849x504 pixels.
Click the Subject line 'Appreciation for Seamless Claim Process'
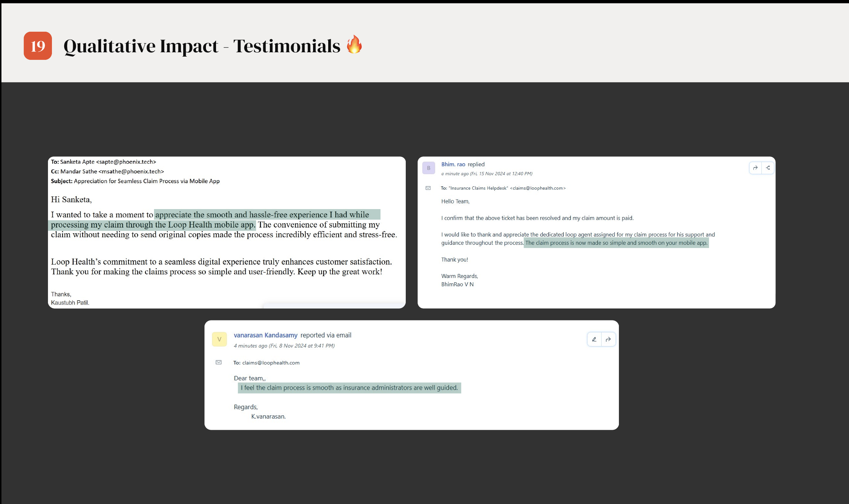tap(135, 181)
